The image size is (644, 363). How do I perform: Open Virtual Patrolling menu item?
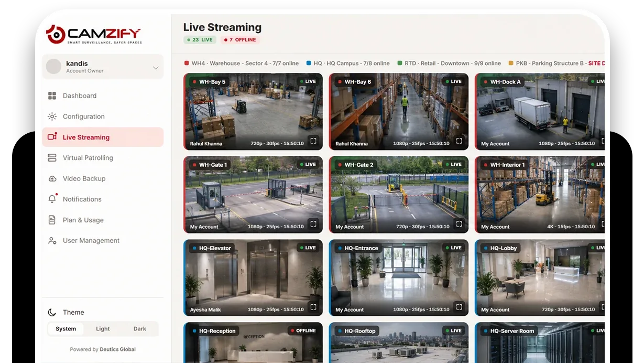point(103,158)
